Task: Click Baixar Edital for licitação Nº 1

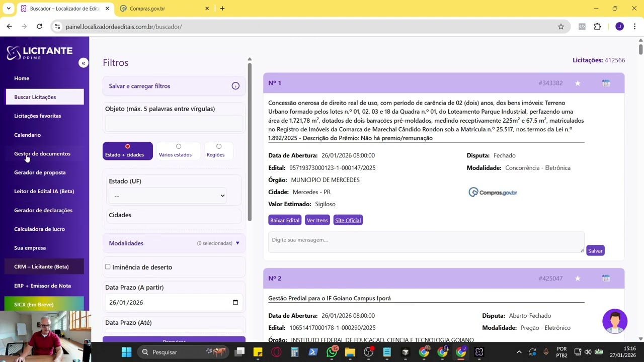Action: pos(285,220)
